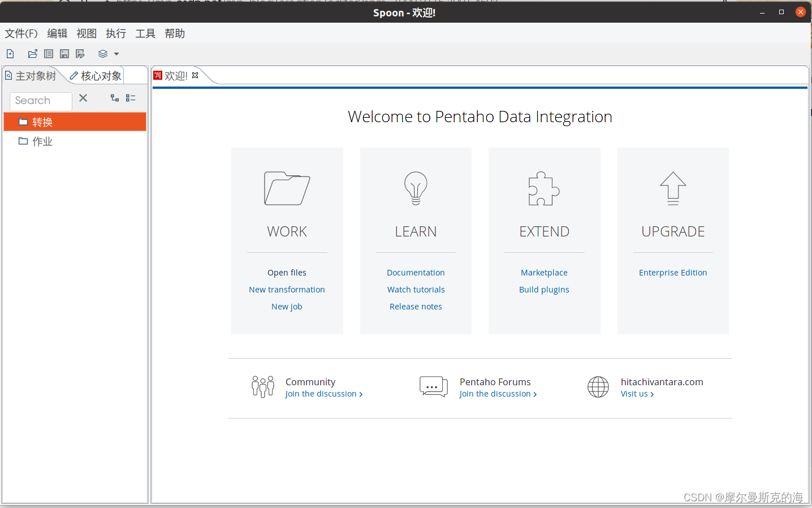Switch to the 主对象树 tab
This screenshot has width=812, height=508.
[31, 76]
